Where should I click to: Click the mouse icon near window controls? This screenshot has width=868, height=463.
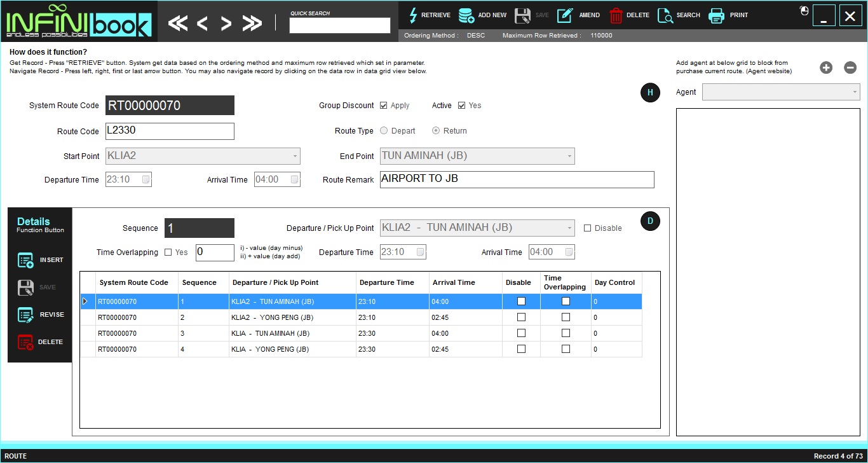(804, 10)
